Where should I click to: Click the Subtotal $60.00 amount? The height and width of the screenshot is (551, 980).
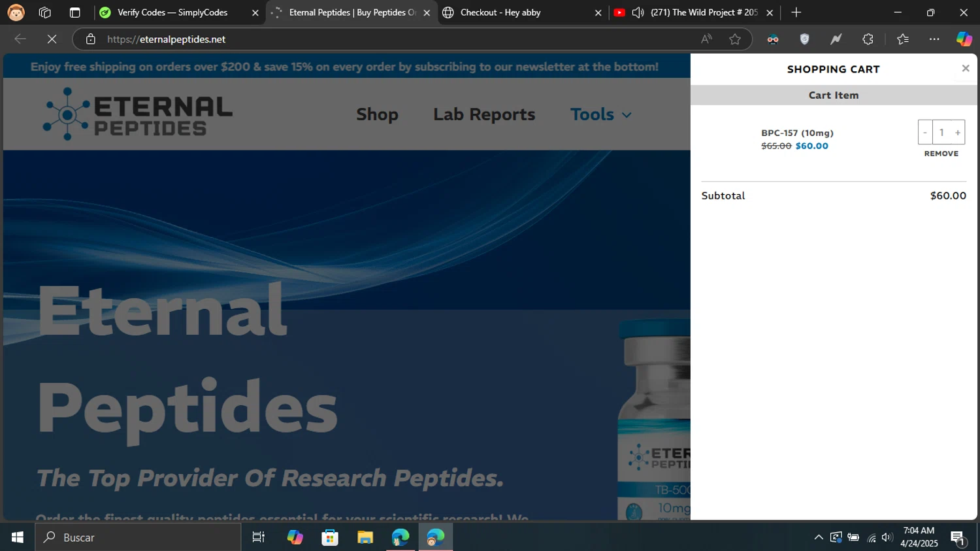pyautogui.click(x=948, y=195)
